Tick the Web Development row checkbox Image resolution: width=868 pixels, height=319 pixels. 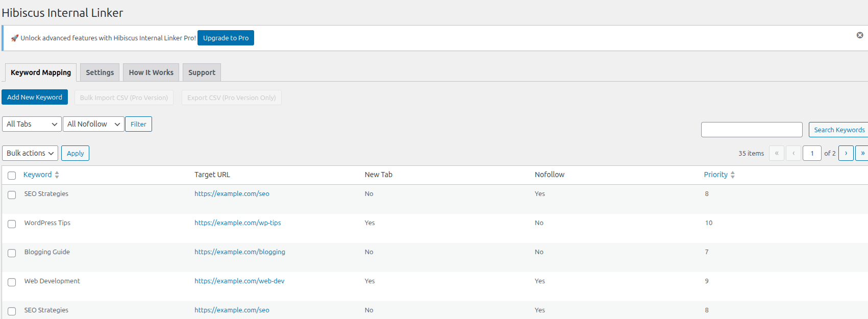[12, 282]
